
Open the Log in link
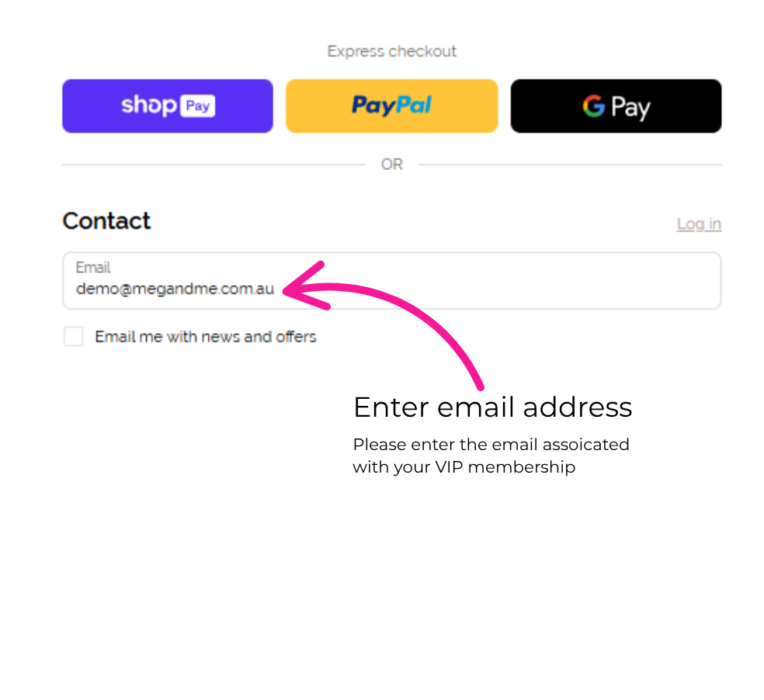(699, 224)
